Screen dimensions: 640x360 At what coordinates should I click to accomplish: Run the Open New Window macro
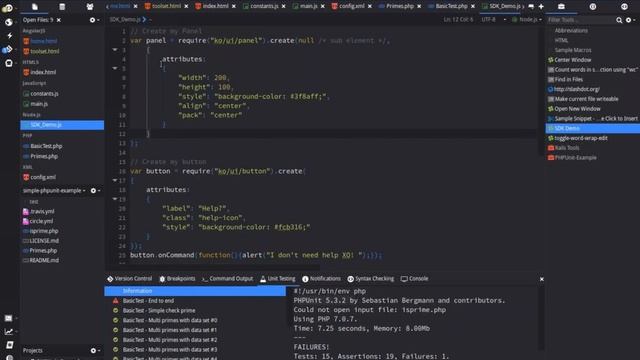[573, 109]
